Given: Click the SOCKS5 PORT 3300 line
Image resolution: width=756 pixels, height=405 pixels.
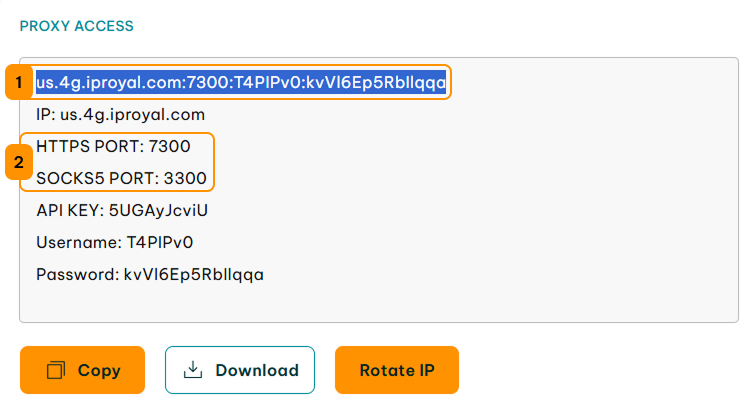Looking at the screenshot, I should tap(122, 178).
